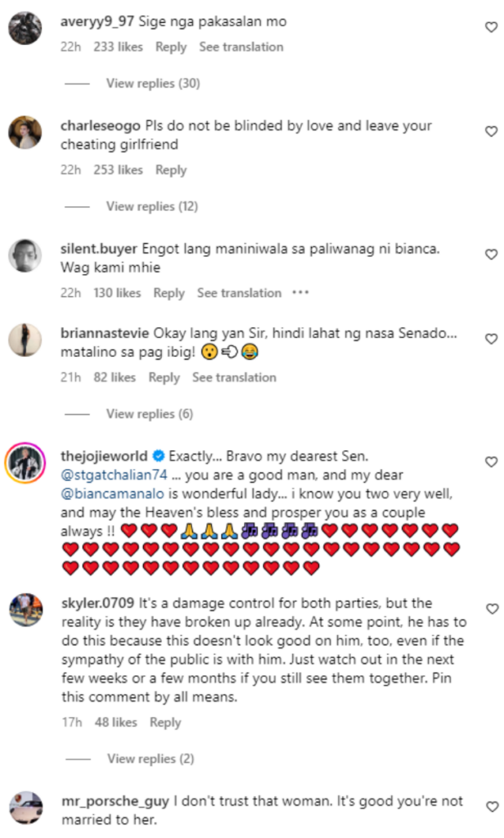This screenshot has height=838, width=504.
Task: Heart briannastevie's comment
Action: click(x=491, y=339)
